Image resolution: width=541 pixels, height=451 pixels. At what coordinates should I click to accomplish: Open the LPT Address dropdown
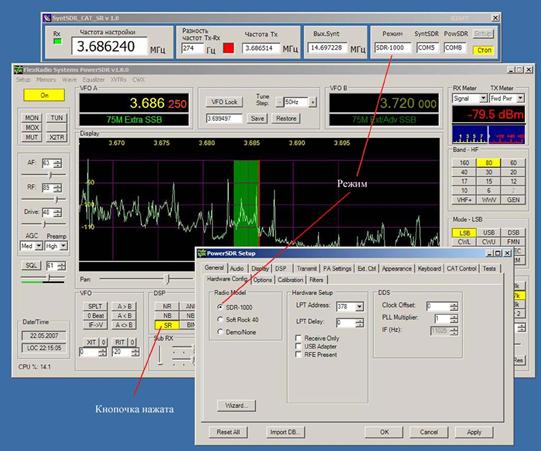tap(360, 306)
